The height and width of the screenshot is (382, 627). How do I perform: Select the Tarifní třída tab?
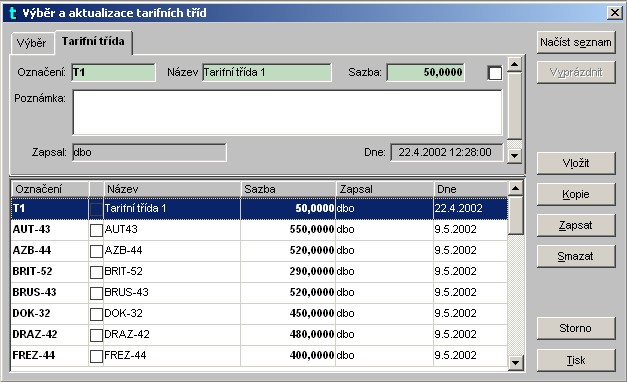(93, 42)
